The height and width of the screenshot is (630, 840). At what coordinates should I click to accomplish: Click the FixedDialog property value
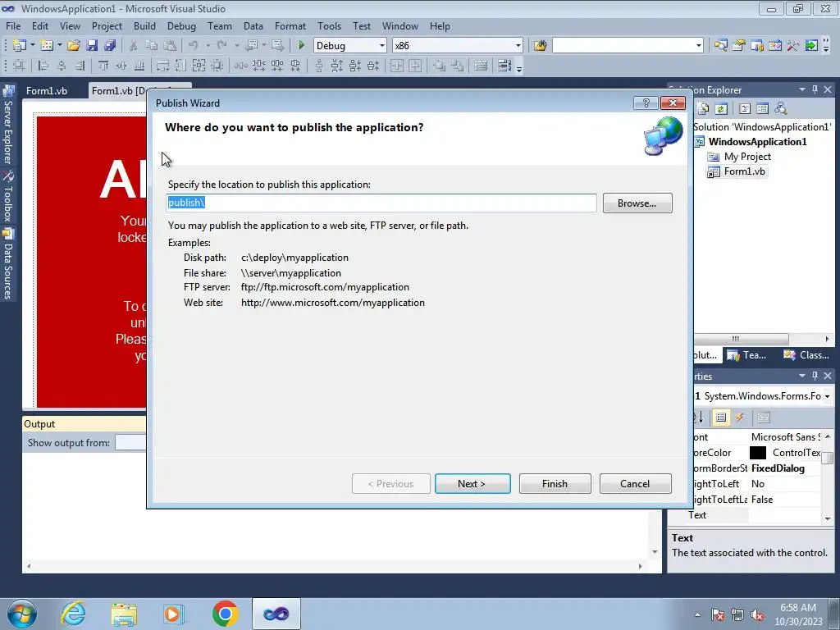coord(778,468)
